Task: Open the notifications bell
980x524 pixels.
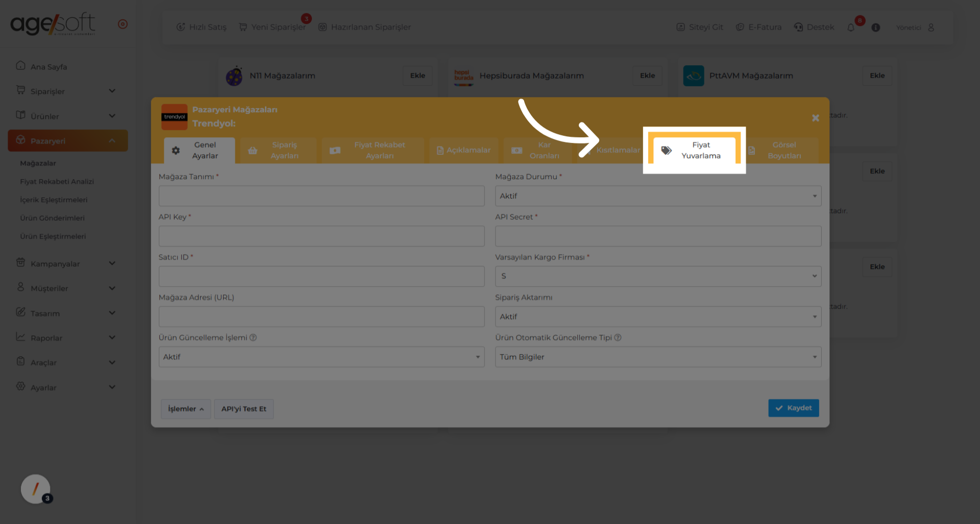Action: (851, 28)
